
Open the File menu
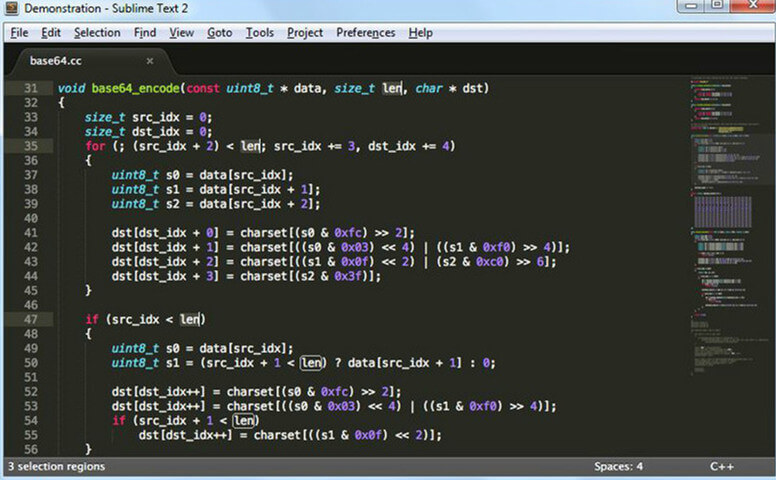(19, 33)
